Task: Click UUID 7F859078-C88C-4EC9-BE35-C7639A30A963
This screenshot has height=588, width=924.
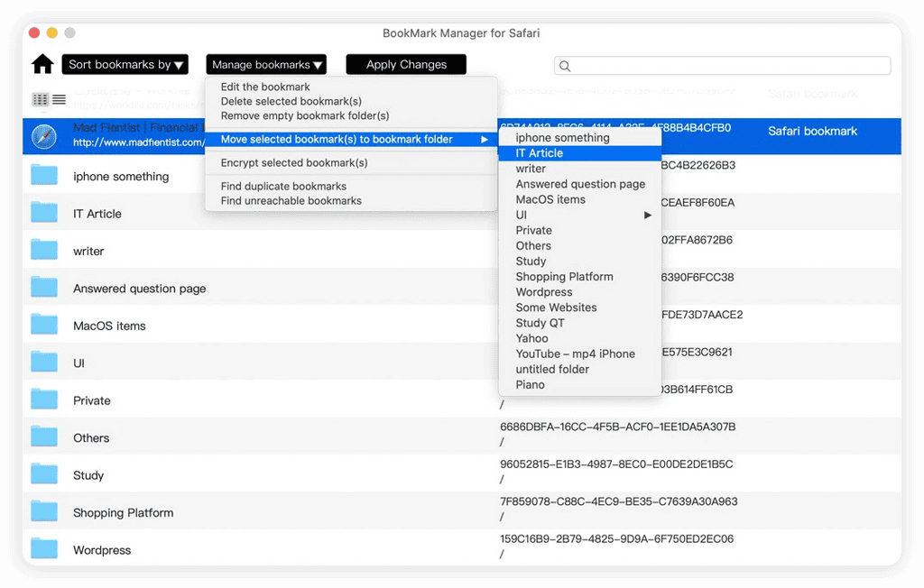Action: coord(619,501)
